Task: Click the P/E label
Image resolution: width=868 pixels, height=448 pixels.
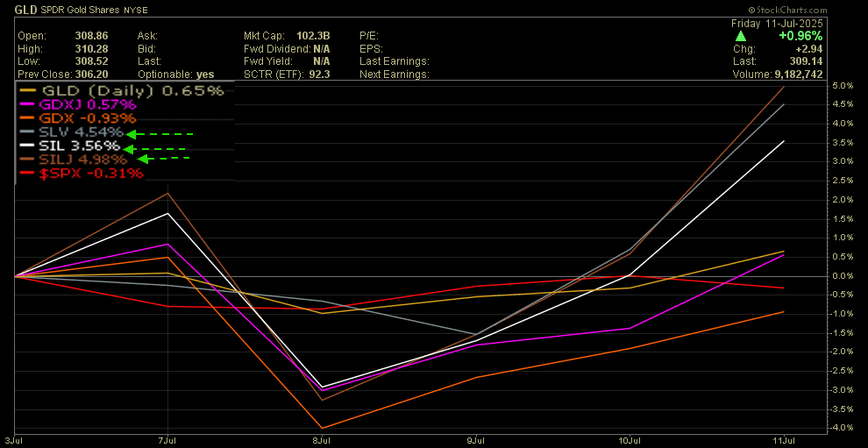Action: coord(368,36)
